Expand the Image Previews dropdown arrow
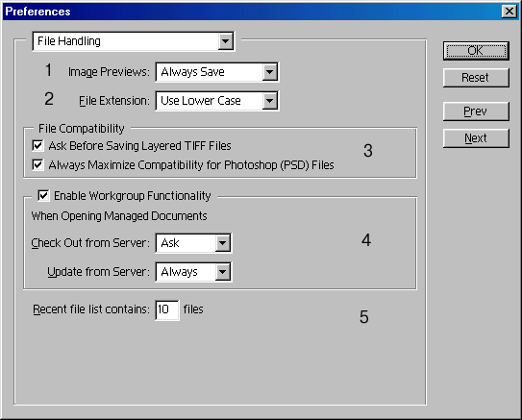Image resolution: width=522 pixels, height=420 pixels. (x=270, y=72)
